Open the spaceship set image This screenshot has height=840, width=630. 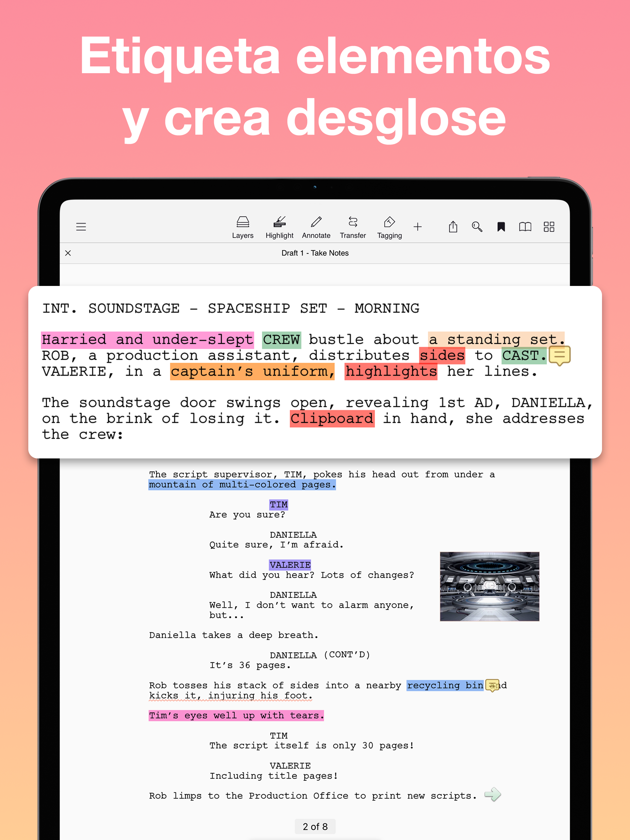click(x=489, y=586)
